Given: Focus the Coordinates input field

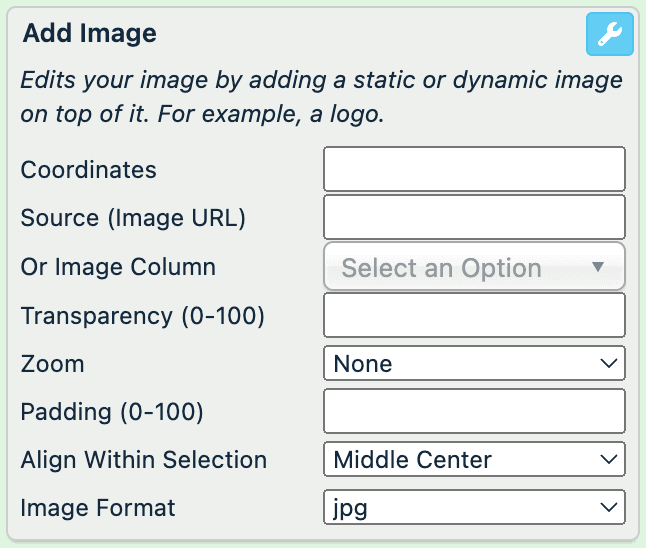Looking at the screenshot, I should [474, 169].
